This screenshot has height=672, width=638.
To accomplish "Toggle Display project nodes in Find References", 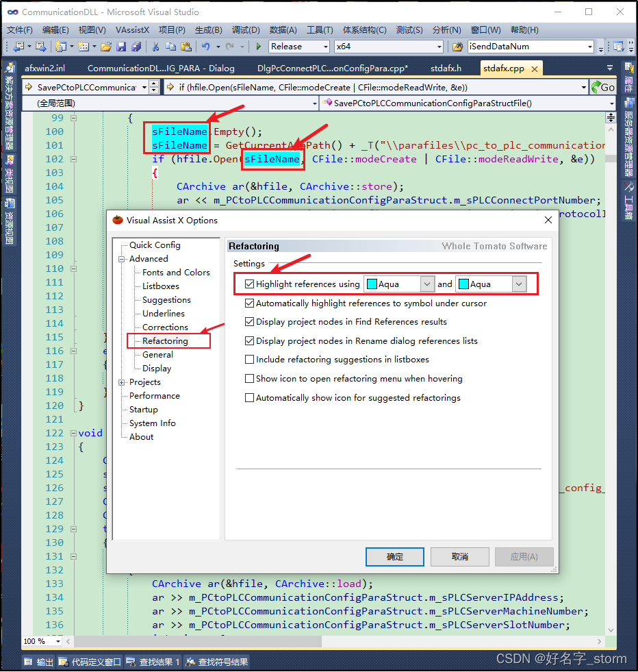I will (249, 321).
